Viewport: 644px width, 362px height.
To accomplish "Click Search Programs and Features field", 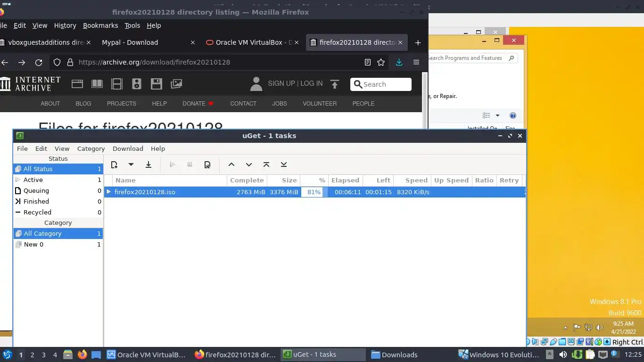I will point(472,58).
